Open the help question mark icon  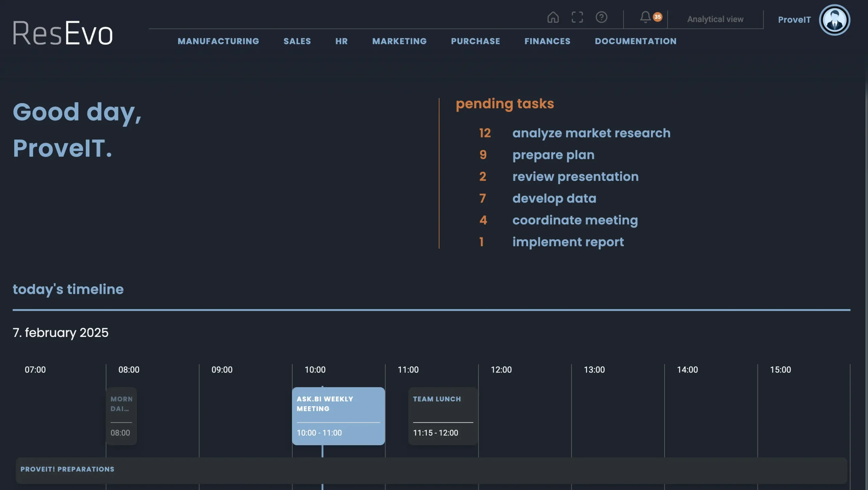coord(601,17)
